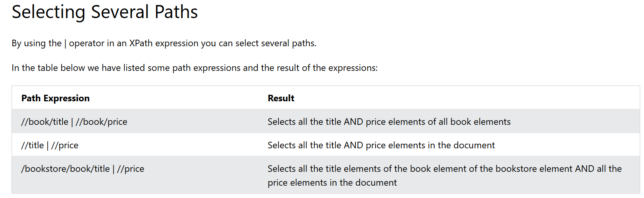The width and height of the screenshot is (644, 198).
Task: Click the "In the table below" sentence
Action: click(195, 68)
